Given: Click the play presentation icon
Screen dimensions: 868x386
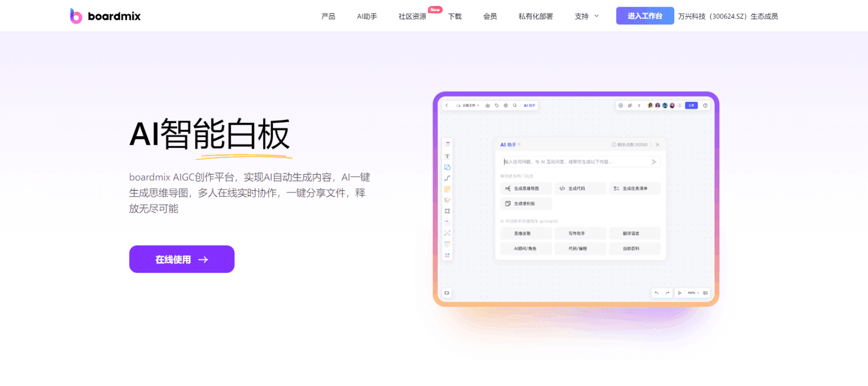Looking at the screenshot, I should pos(621,106).
